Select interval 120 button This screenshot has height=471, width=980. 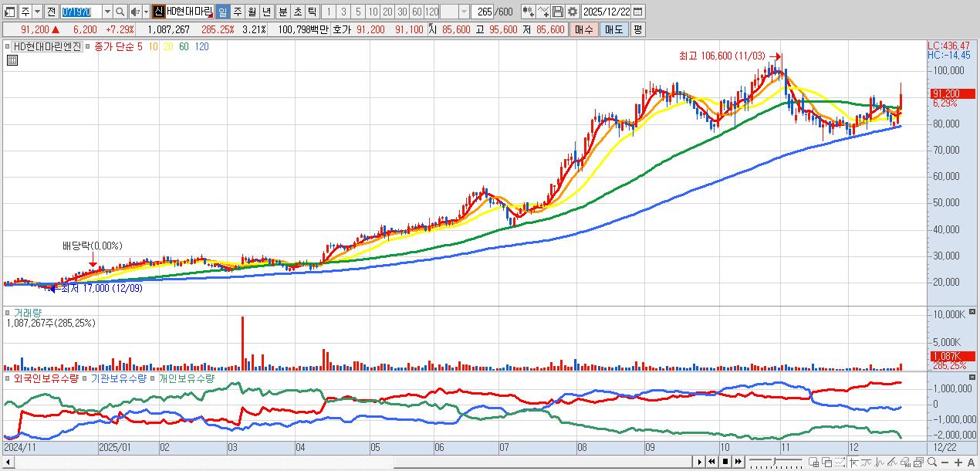point(431,12)
